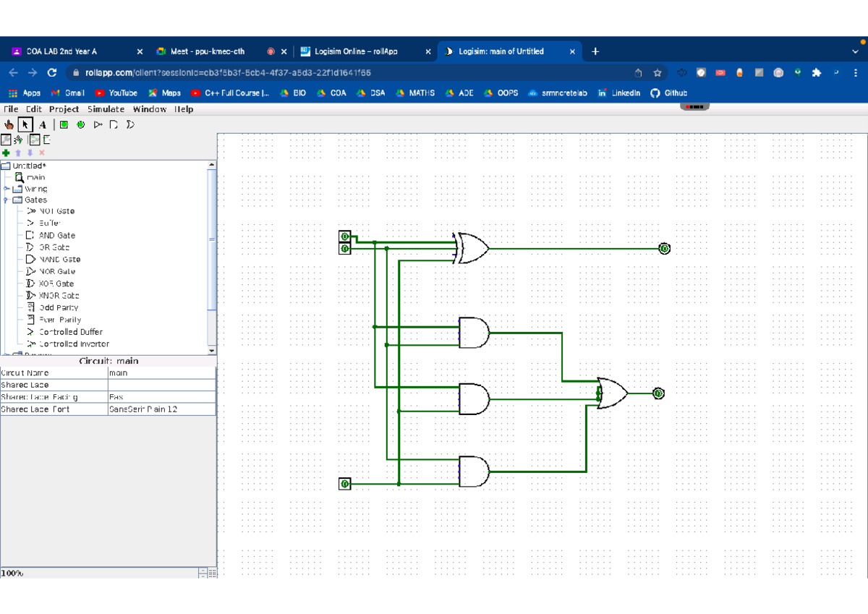Screen dimensions: 868x614
Task: Toggle the top-left input pin value
Action: coord(344,236)
